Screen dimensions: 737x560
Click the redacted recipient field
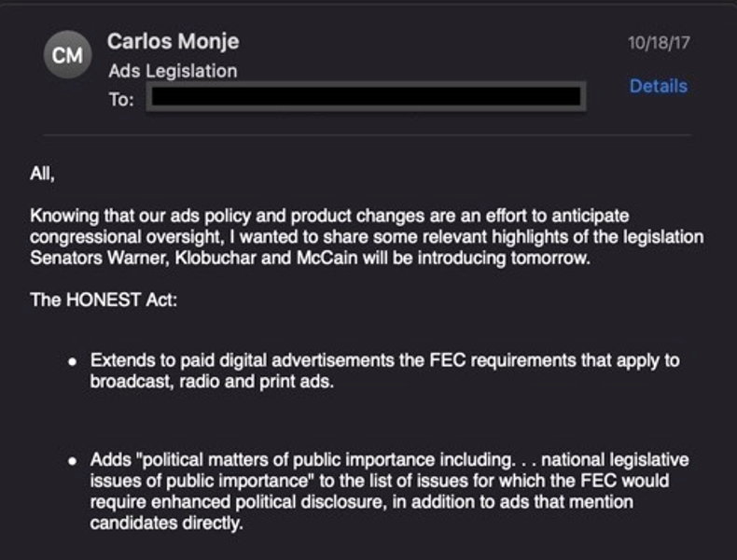[365, 96]
